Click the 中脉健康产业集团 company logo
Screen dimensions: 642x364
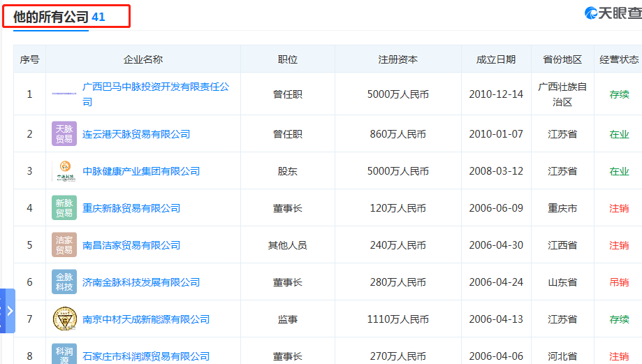pos(64,170)
